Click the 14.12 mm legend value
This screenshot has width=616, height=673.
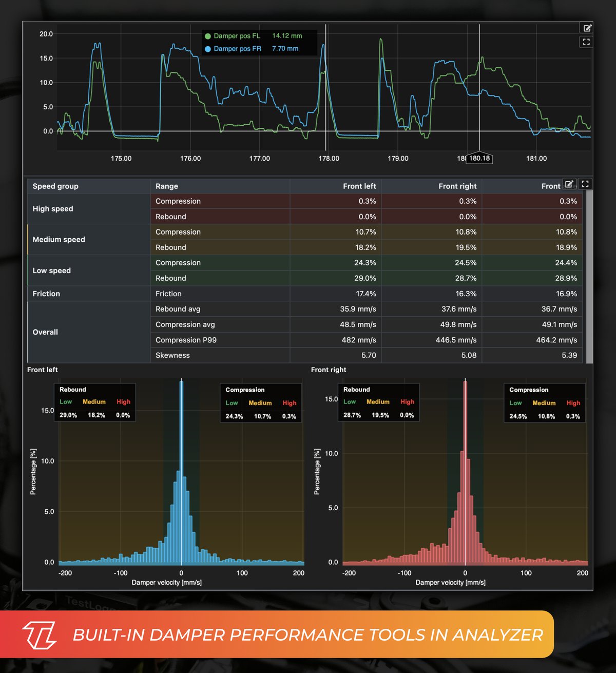pos(287,36)
